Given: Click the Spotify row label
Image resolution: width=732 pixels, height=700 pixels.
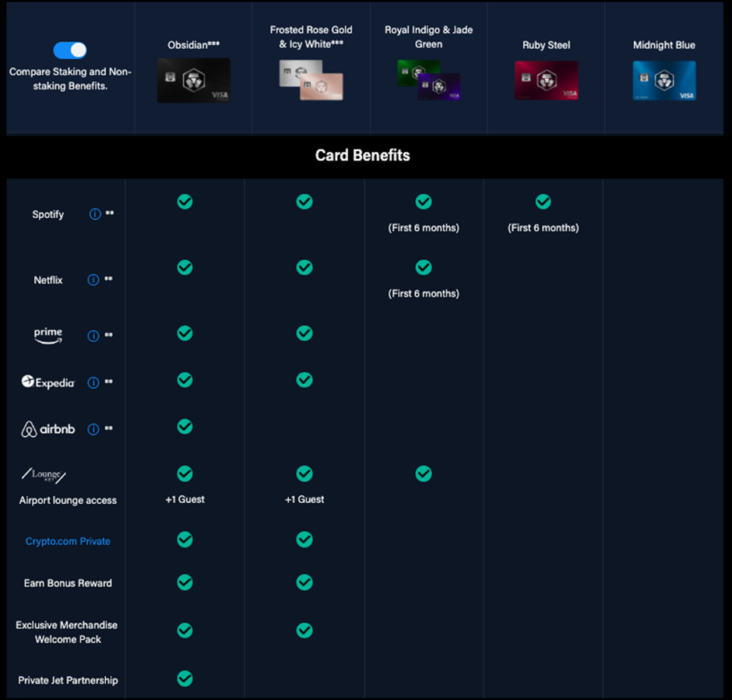Looking at the screenshot, I should coord(48,215).
